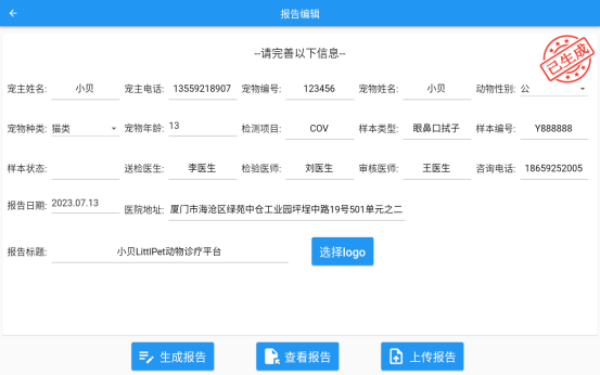600x375 pixels.
Task: Click the empty 样本状态 field
Action: pyautogui.click(x=85, y=169)
